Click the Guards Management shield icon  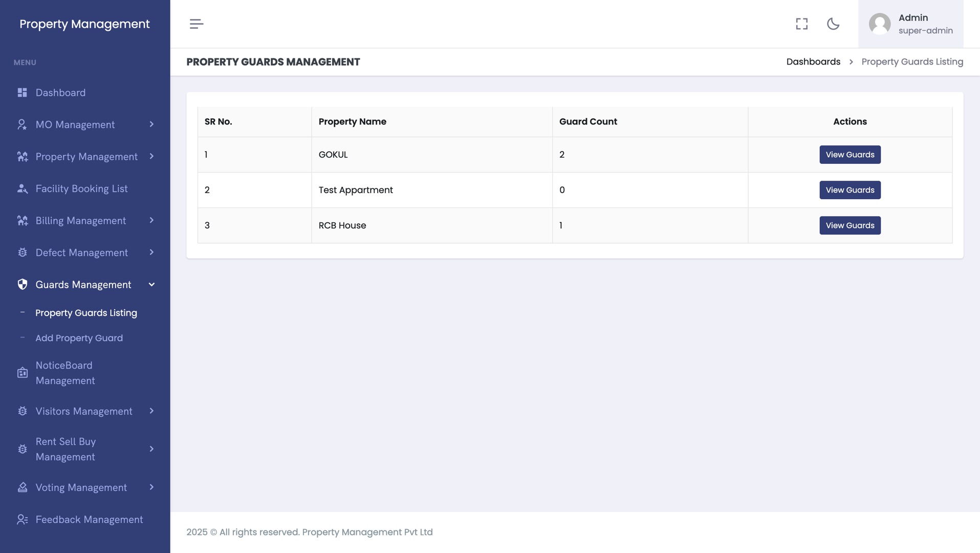pos(23,285)
